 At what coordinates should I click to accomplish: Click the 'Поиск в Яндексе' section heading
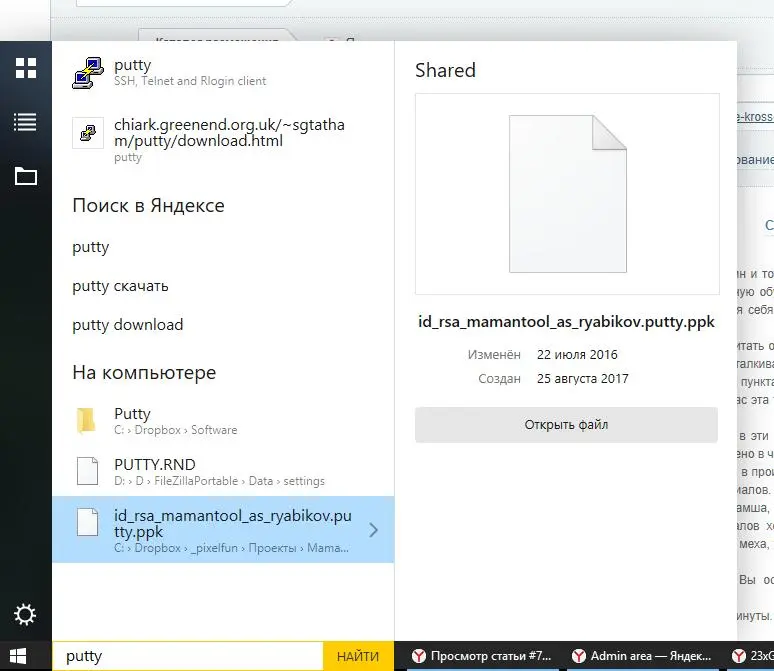click(x=149, y=205)
